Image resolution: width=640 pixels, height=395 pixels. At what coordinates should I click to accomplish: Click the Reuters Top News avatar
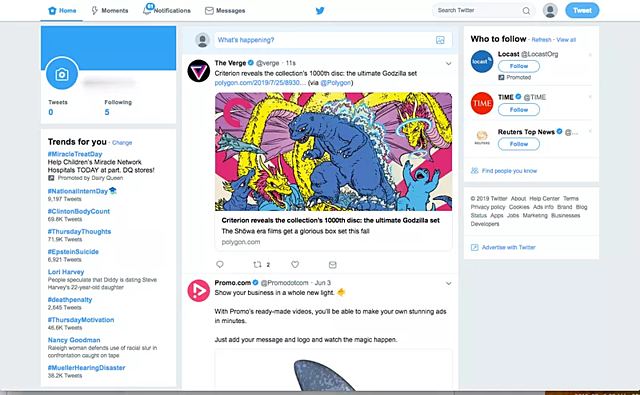click(x=482, y=138)
